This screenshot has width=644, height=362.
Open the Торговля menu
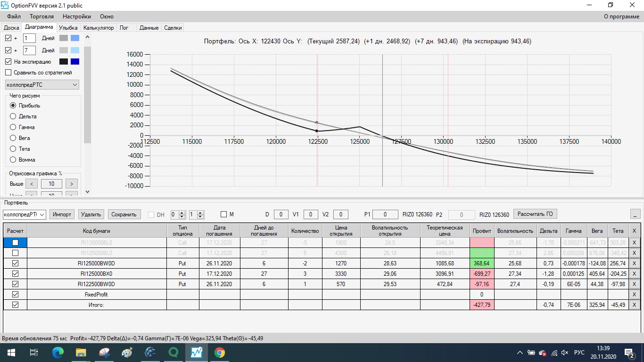[x=41, y=16]
